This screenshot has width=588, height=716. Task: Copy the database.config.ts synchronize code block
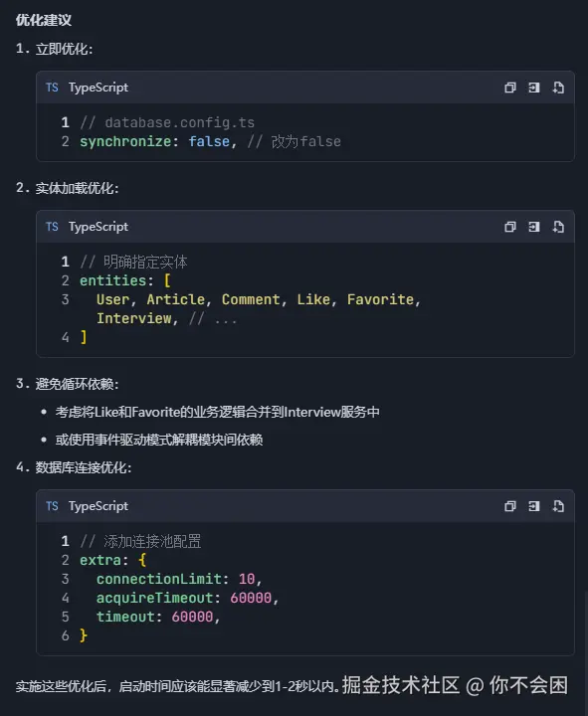tap(509, 88)
